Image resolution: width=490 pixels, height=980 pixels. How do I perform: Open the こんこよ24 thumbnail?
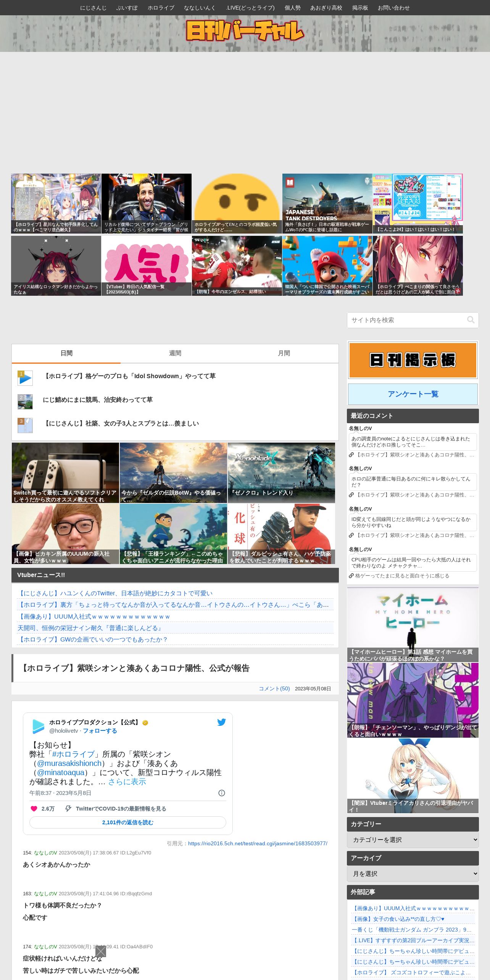[x=418, y=203]
